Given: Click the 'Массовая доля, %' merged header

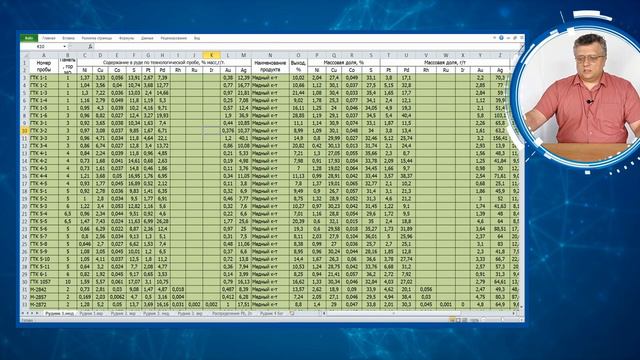Looking at the screenshot, I should [x=344, y=62].
